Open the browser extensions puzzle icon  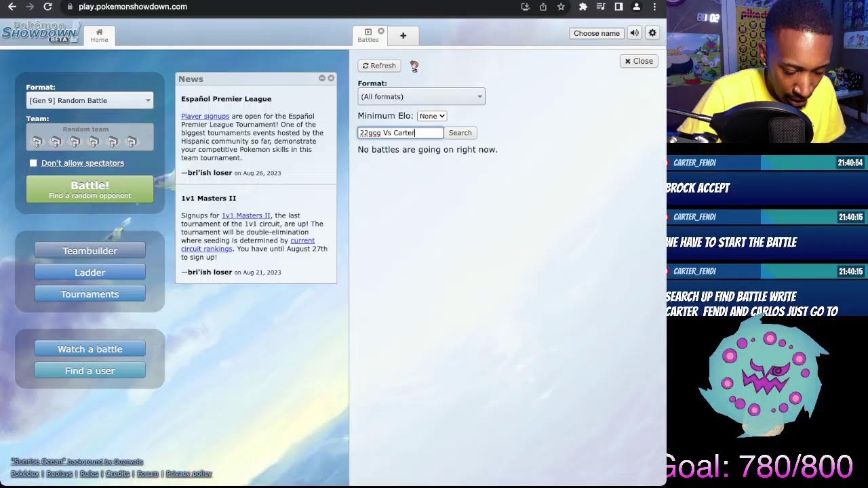(583, 7)
